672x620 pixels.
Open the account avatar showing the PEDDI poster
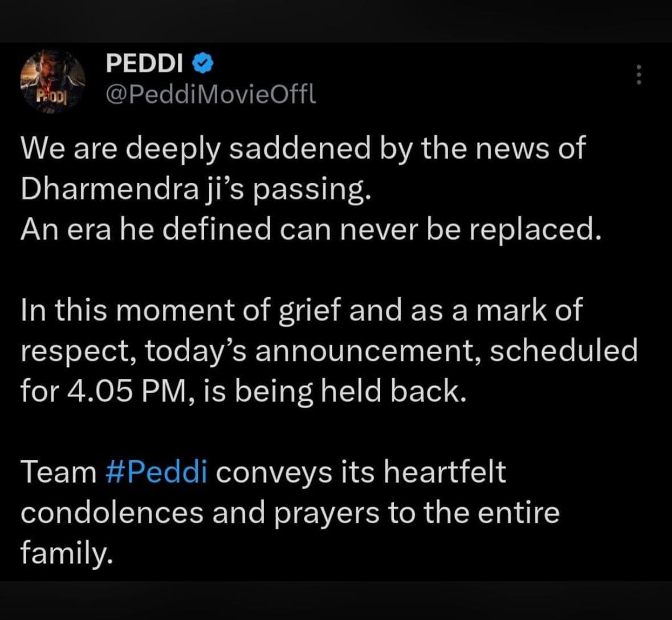[x=53, y=80]
